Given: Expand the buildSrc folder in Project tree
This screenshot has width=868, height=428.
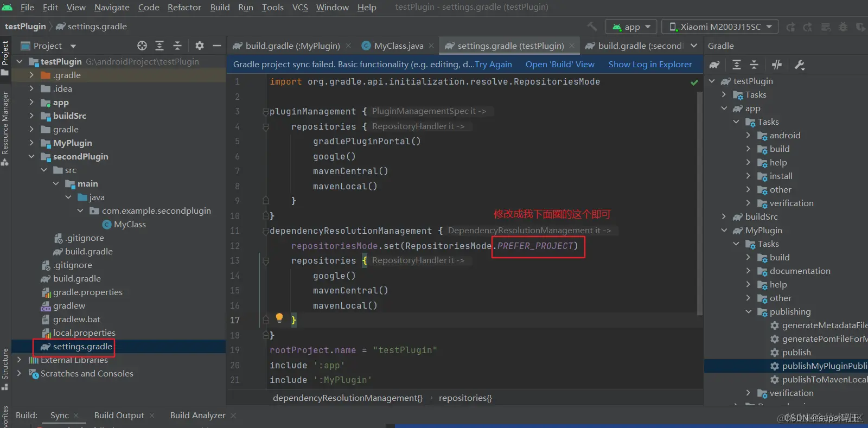Looking at the screenshot, I should (31, 116).
